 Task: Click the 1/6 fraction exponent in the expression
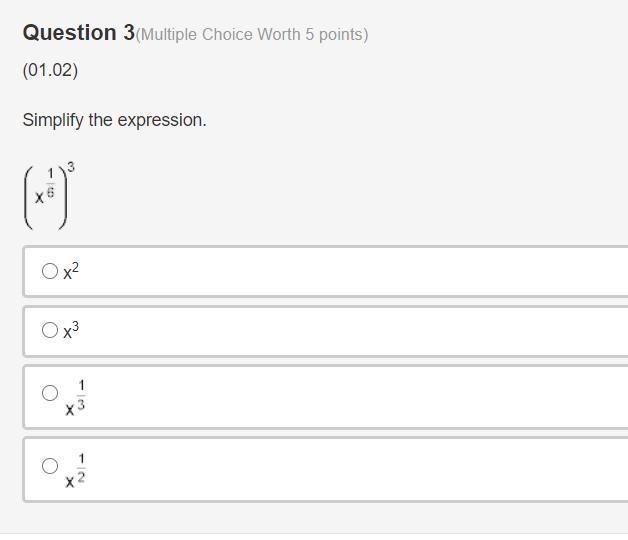tap(50, 182)
